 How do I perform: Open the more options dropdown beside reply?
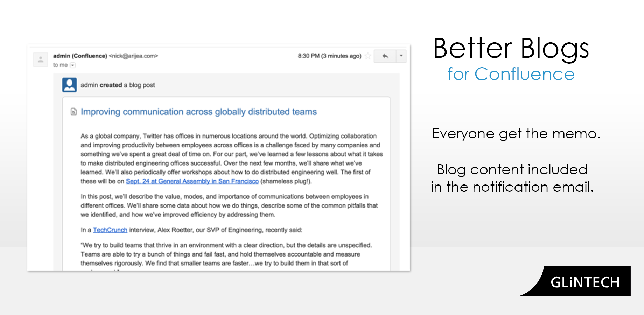[x=401, y=56]
